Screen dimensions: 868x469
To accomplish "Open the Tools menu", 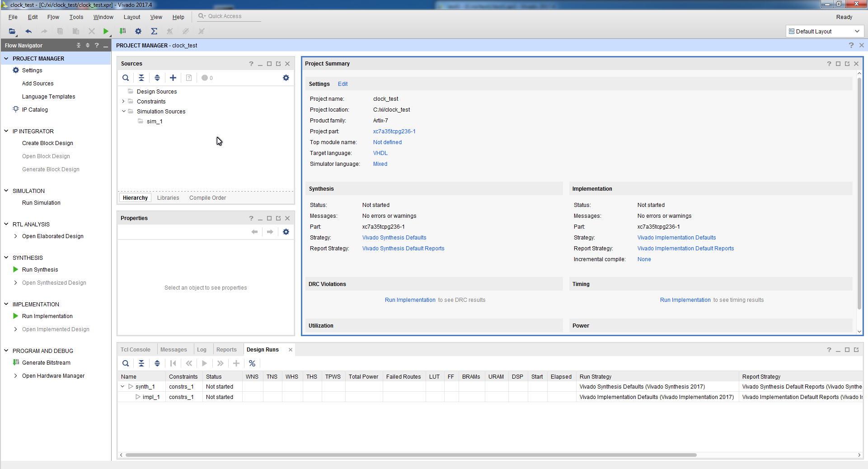I will pyautogui.click(x=76, y=17).
